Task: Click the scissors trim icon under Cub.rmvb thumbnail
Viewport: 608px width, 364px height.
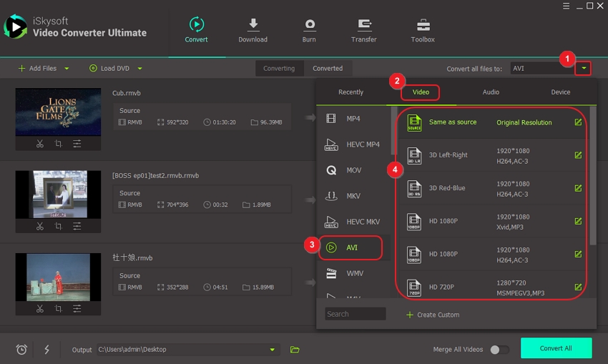Action: 40,144
